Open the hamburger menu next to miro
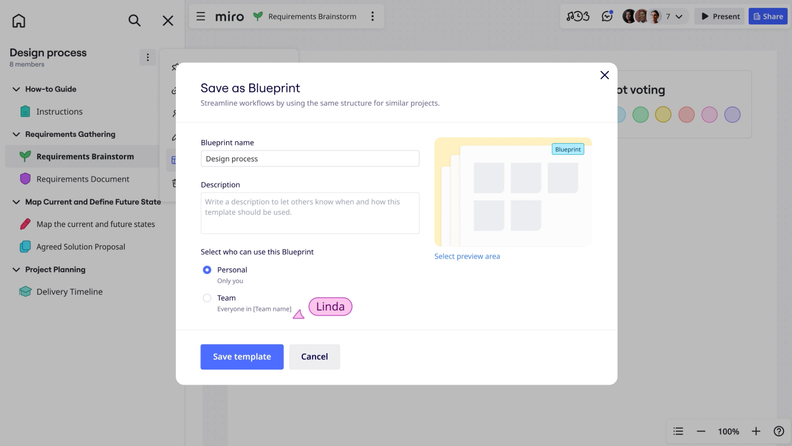 pyautogui.click(x=201, y=16)
